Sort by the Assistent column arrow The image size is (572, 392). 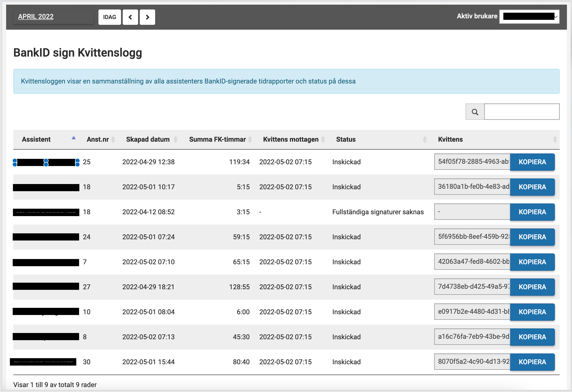73,138
